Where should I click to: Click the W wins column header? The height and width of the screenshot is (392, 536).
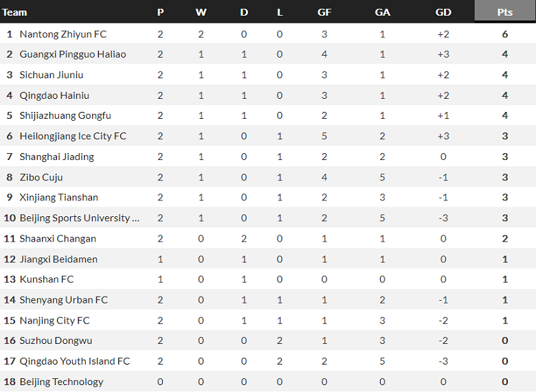(x=201, y=12)
